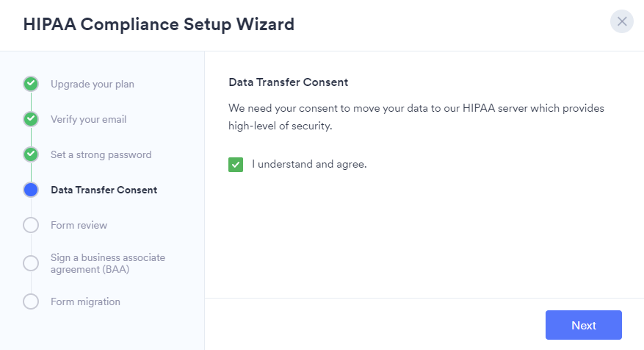Click the Data Transfer Consent heading in content
The image size is (644, 350).
pos(289,82)
